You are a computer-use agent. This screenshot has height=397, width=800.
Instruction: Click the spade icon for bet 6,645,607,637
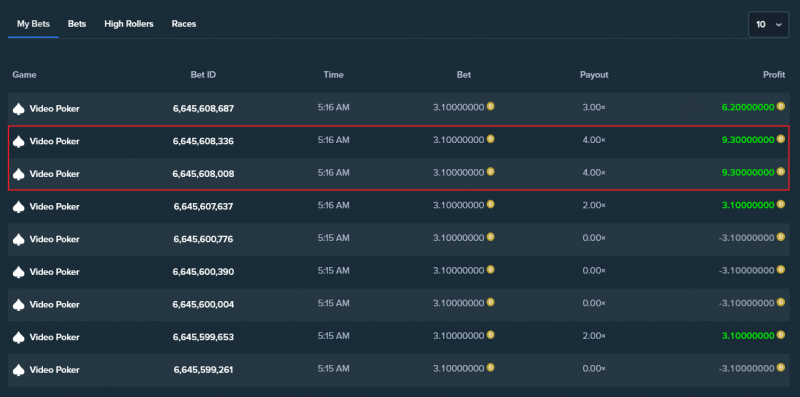[18, 207]
